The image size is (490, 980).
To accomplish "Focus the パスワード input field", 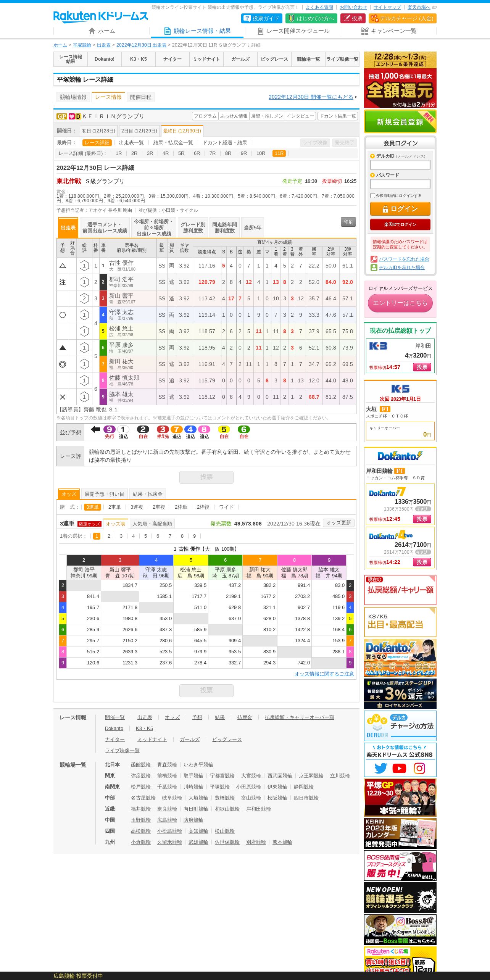I will pyautogui.click(x=400, y=184).
